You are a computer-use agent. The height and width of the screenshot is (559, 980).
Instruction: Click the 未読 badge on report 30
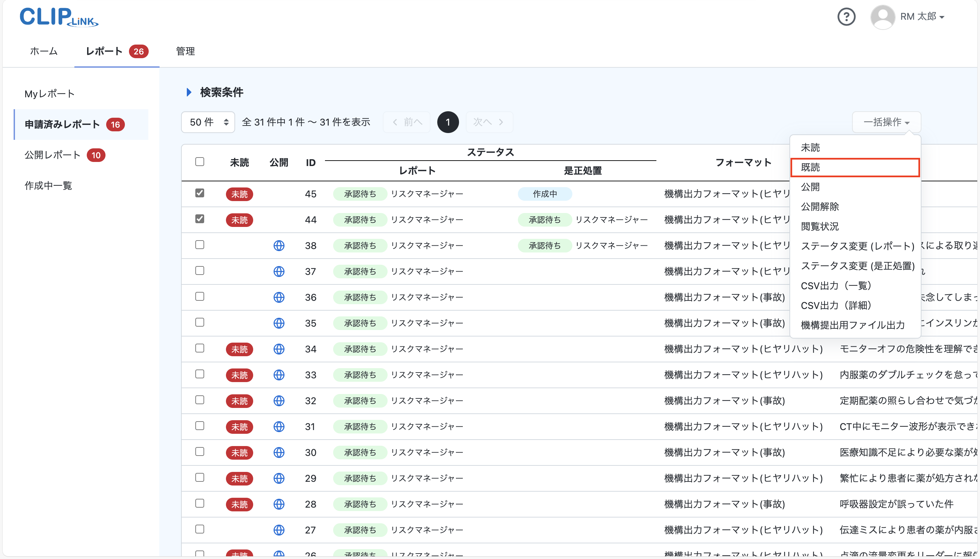[239, 453]
